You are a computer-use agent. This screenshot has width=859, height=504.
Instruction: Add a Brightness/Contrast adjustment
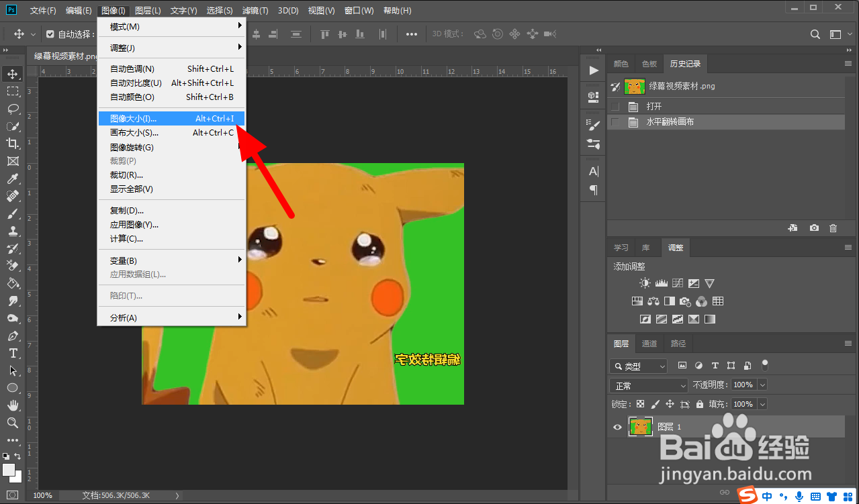pyautogui.click(x=645, y=283)
